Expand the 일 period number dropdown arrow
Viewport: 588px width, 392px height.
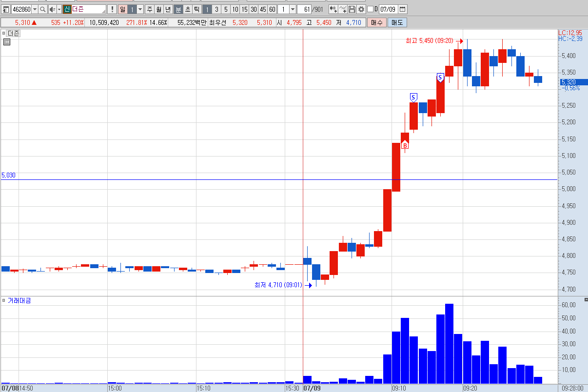point(140,9)
